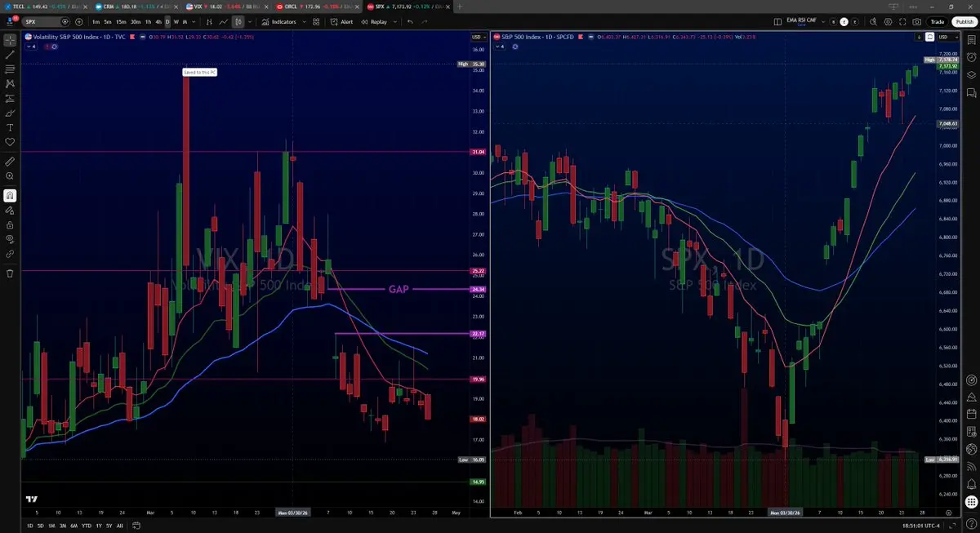Image resolution: width=980 pixels, height=533 pixels.
Task: Click the trash remove objects icon
Action: click(10, 273)
